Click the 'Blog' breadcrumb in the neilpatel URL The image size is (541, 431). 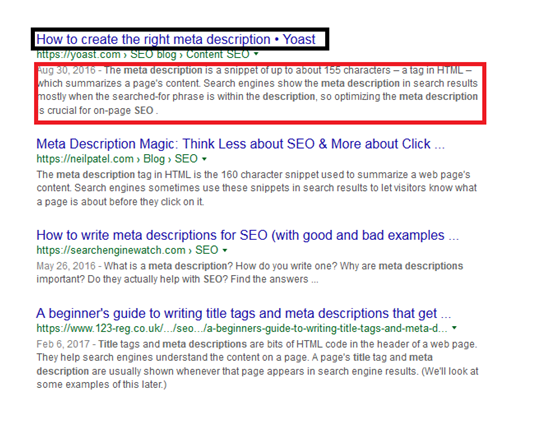(154, 159)
